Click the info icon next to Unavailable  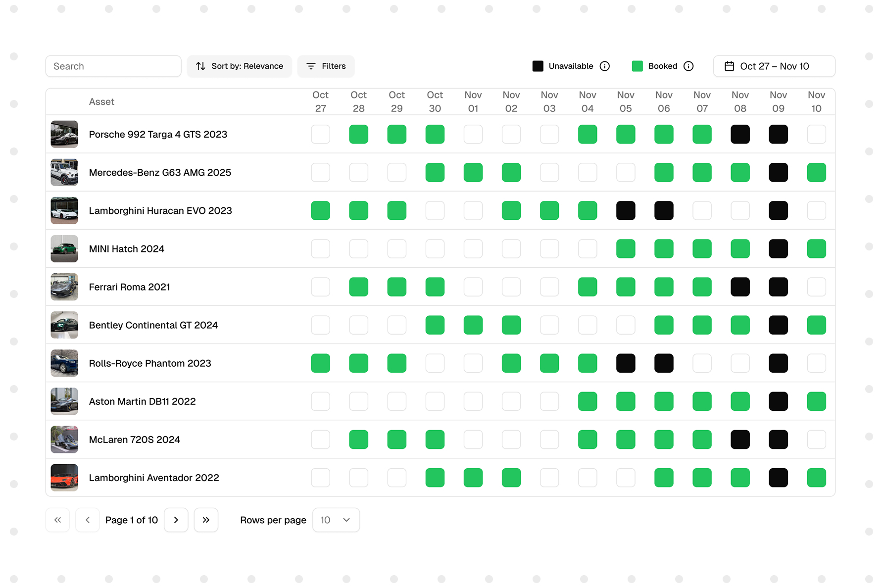click(604, 66)
